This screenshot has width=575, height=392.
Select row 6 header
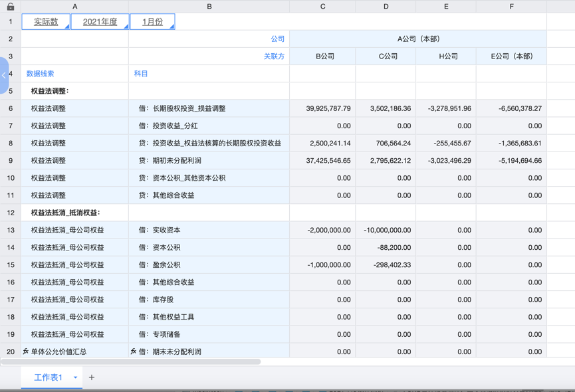(11, 108)
